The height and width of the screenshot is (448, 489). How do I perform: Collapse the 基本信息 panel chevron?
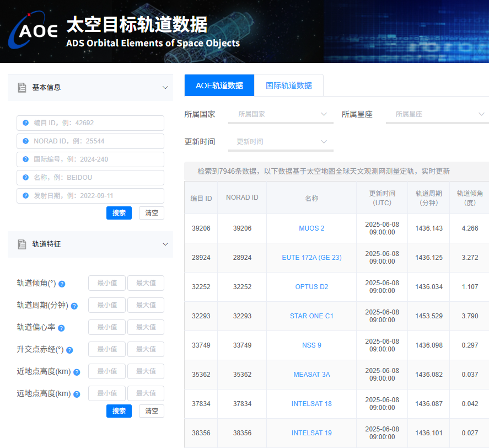165,88
